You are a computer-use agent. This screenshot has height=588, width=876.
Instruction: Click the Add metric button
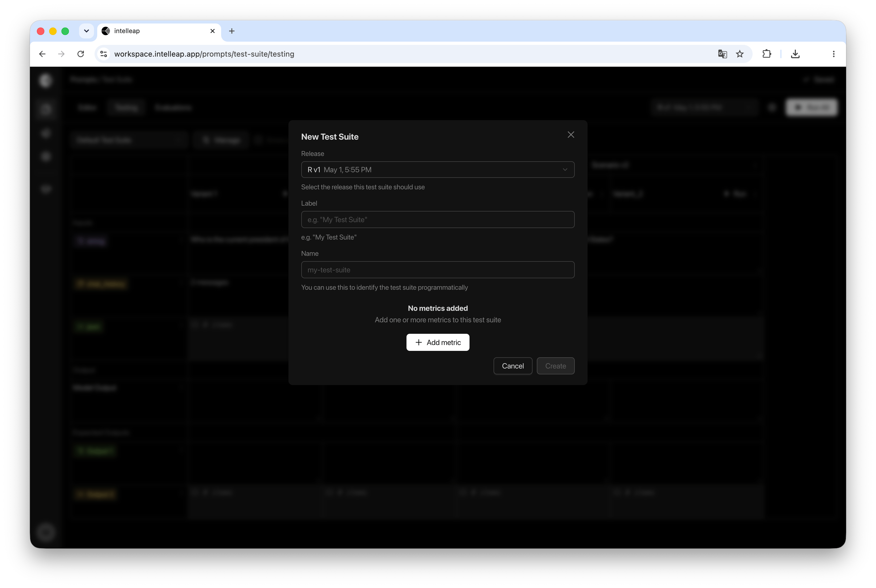pos(438,342)
